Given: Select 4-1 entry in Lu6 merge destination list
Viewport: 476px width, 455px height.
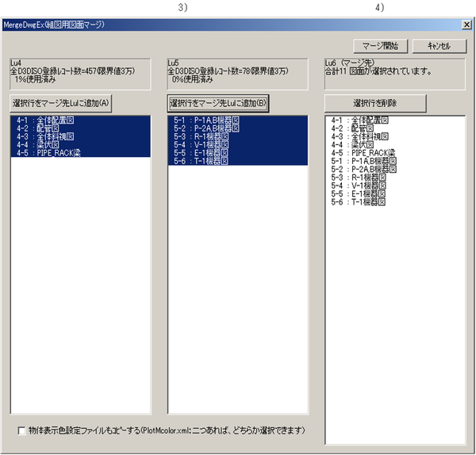Looking at the screenshot, I should 363,120.
